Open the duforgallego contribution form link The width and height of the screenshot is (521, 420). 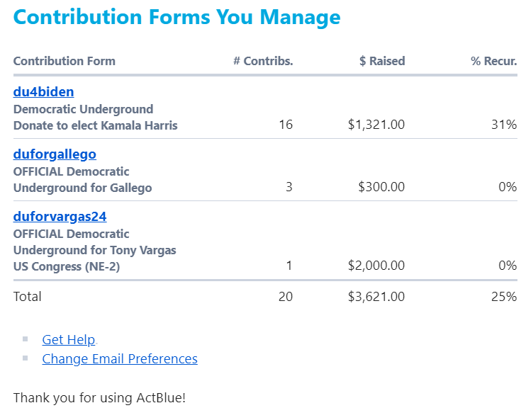tap(55, 154)
